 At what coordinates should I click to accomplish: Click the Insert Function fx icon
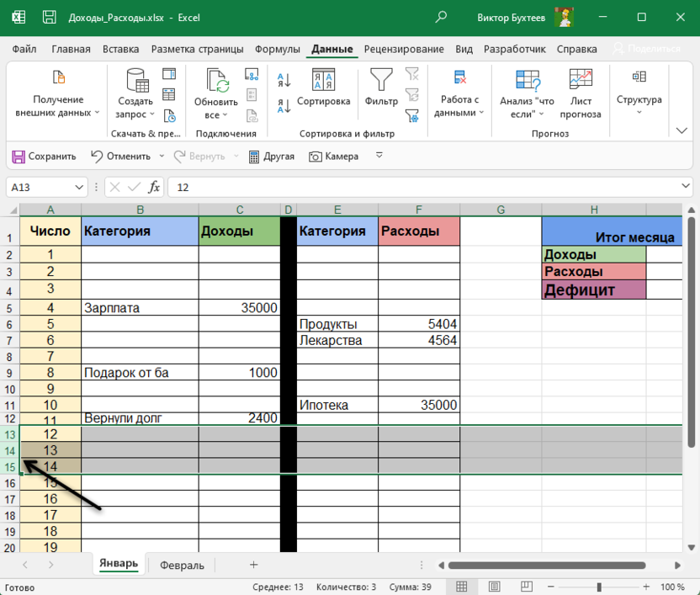click(154, 187)
